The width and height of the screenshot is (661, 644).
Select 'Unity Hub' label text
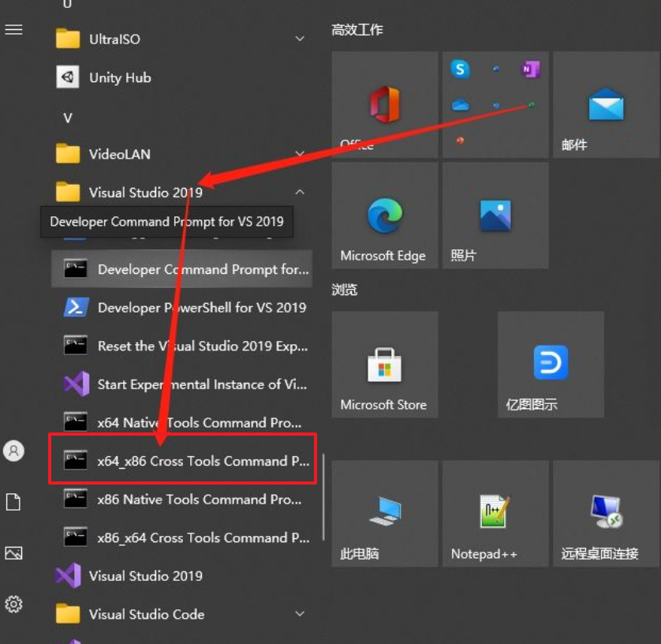[120, 77]
